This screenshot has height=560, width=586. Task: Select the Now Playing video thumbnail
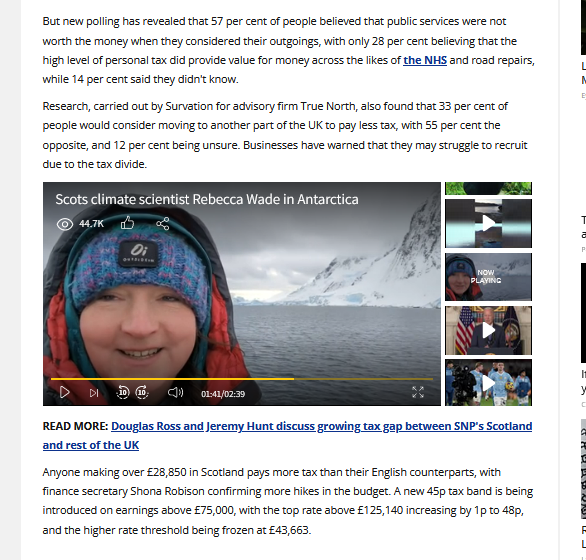(488, 277)
